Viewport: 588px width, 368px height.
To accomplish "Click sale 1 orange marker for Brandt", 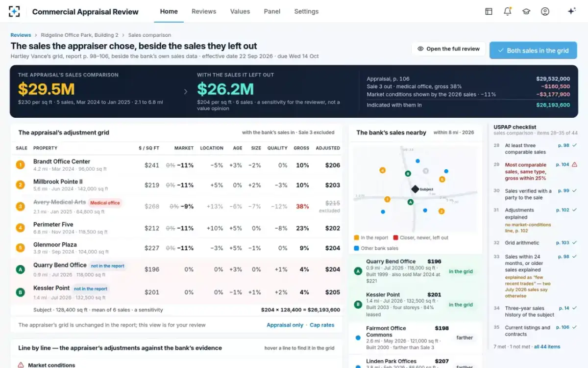I will (x=20, y=165).
